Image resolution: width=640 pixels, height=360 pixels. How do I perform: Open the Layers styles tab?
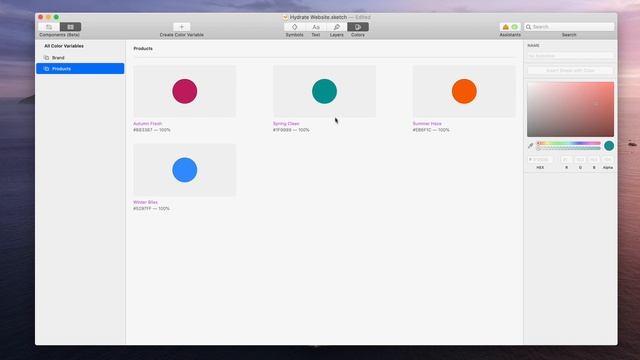point(337,27)
